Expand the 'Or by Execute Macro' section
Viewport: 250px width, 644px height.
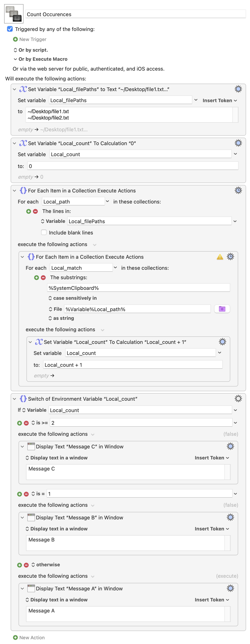15,59
